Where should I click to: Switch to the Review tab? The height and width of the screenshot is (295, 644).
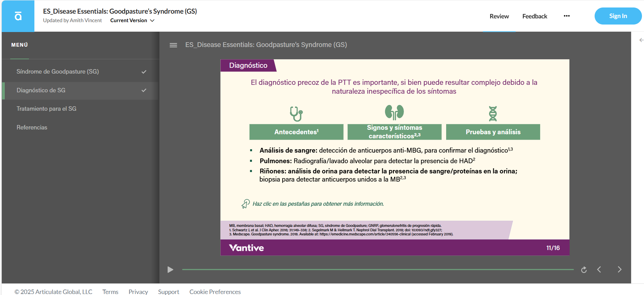pos(499,16)
